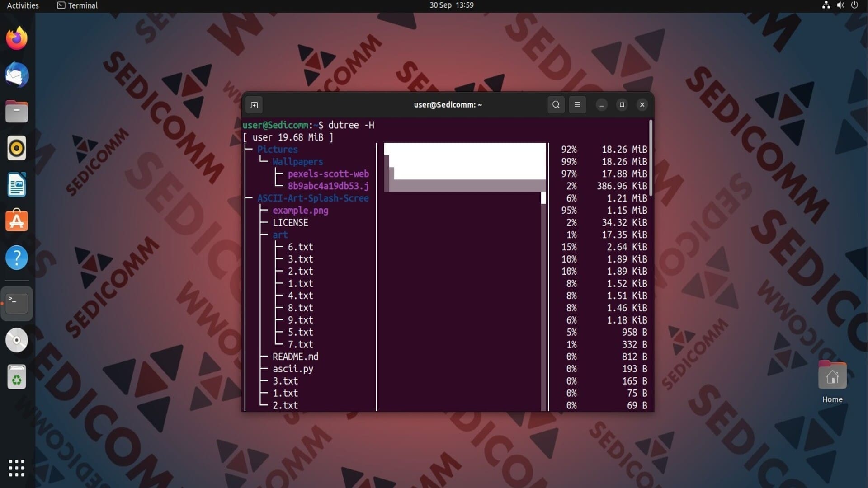Click the 'pexels-scott-web' file entry
The image size is (868, 488).
328,174
